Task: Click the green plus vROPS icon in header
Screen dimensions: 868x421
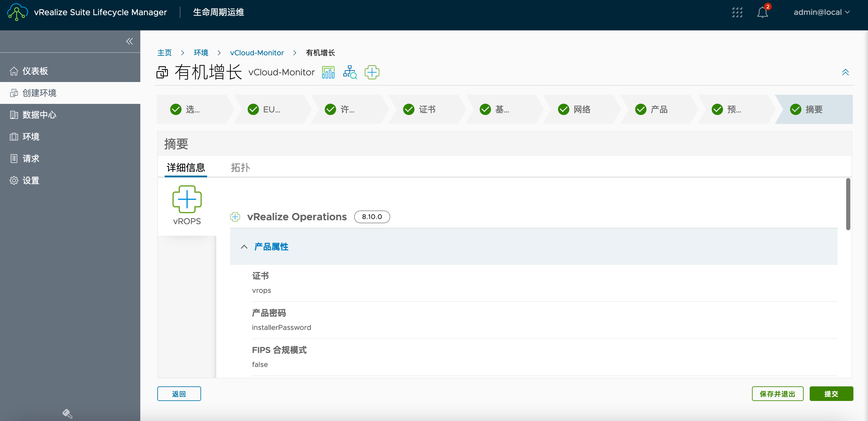Action: tap(372, 72)
